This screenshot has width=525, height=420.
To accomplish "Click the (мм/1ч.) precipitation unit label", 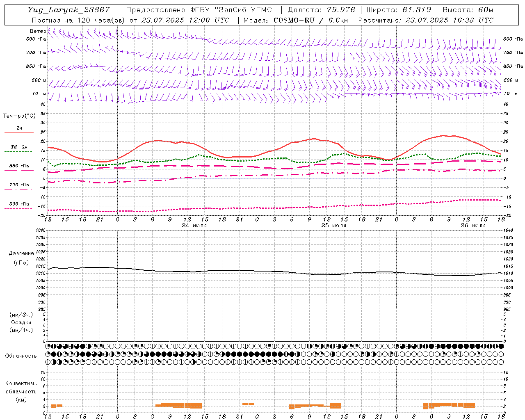I will tap(21, 330).
